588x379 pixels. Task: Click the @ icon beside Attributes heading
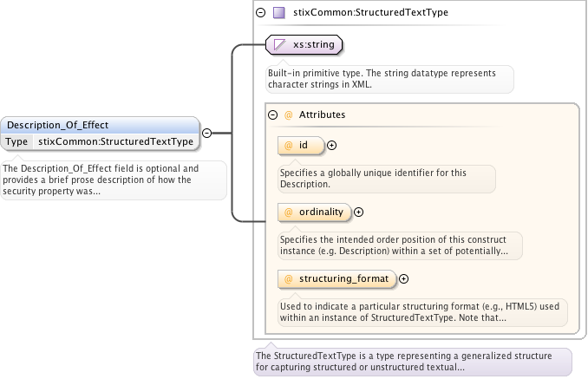289,114
